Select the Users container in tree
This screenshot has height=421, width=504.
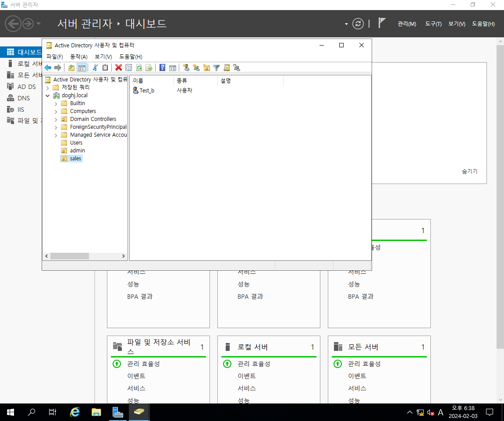coord(76,143)
